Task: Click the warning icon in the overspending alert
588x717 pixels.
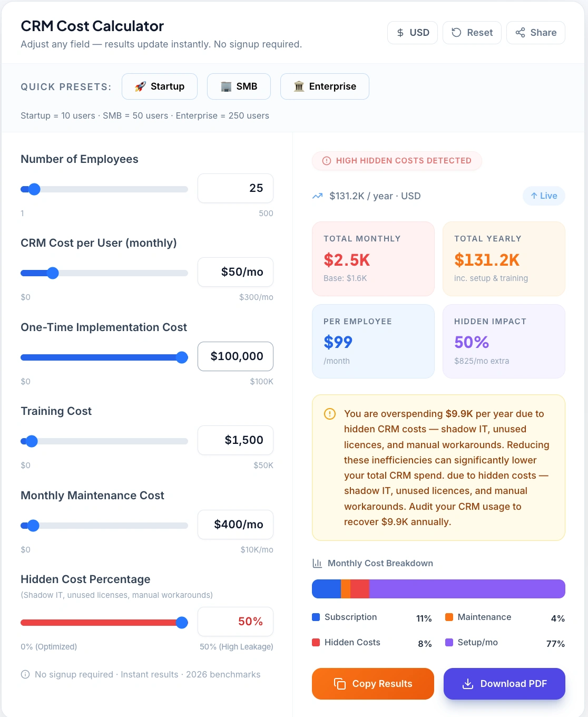Action: pos(329,414)
